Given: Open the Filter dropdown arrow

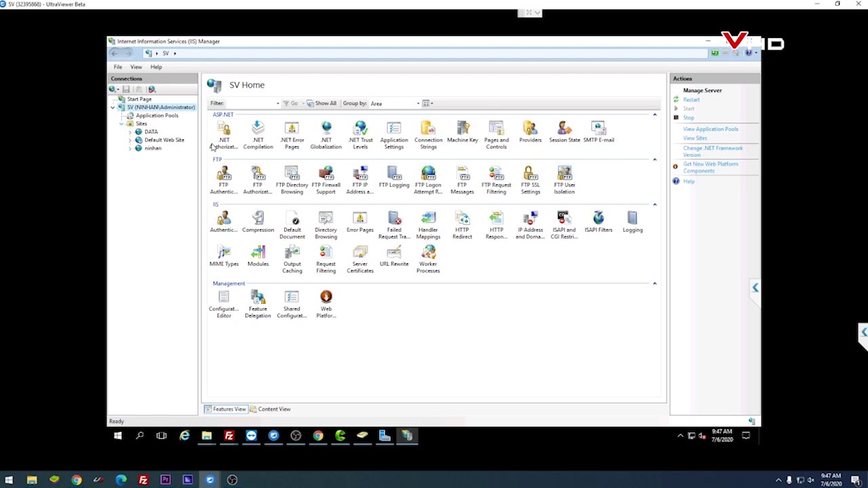Looking at the screenshot, I should [x=277, y=104].
